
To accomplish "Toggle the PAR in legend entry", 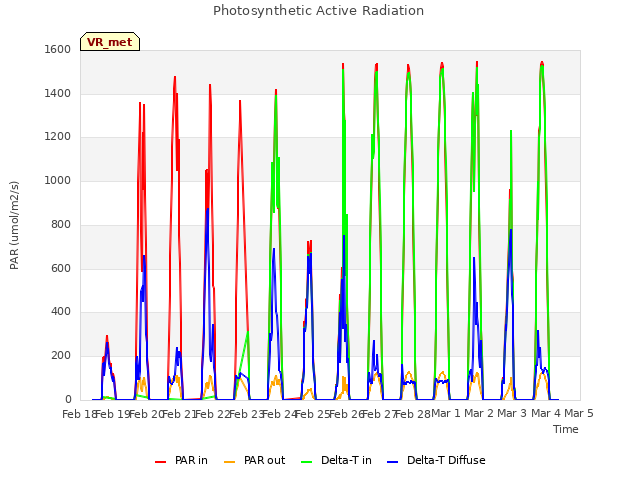I will pyautogui.click(x=181, y=460).
